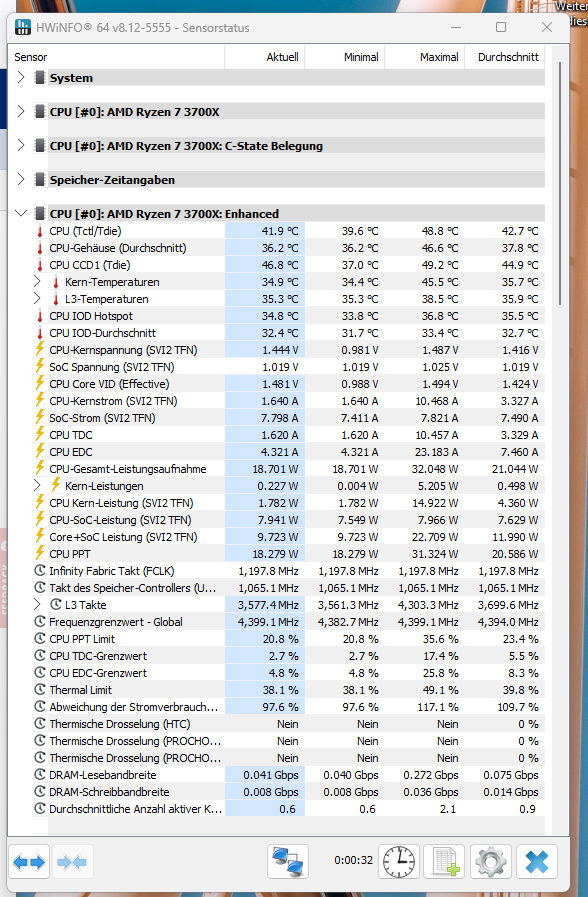Image resolution: width=588 pixels, height=897 pixels.
Task: Select the DRAM-Schreibbandbreite row
Action: coord(288,792)
